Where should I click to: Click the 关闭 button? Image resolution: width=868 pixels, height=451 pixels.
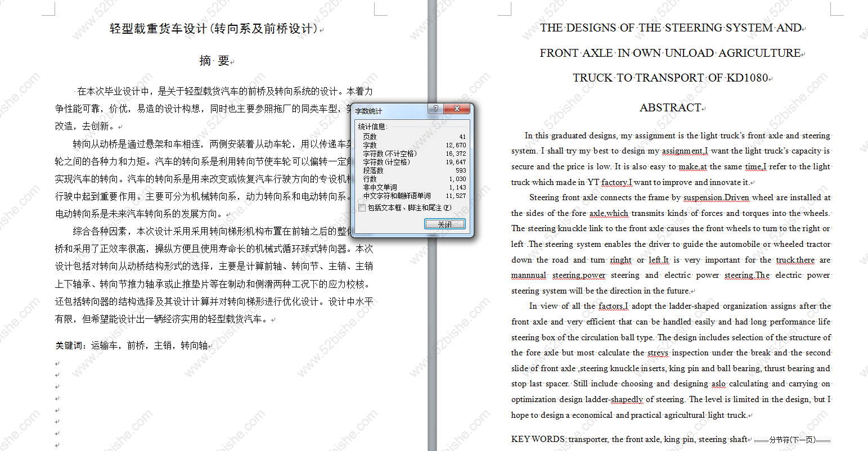(444, 224)
